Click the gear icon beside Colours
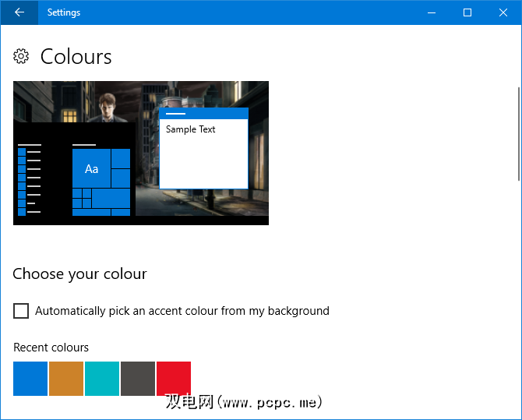Viewport: 522px width, 420px height. point(22,57)
